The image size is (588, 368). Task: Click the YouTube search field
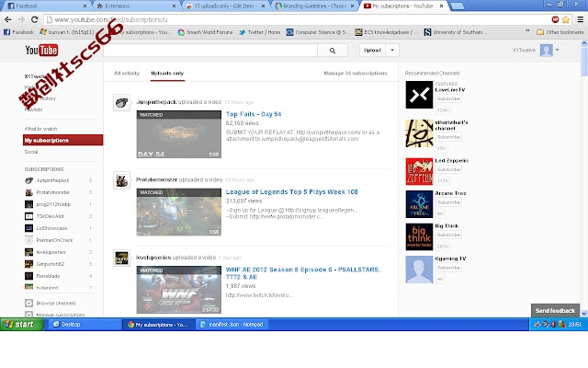210,51
